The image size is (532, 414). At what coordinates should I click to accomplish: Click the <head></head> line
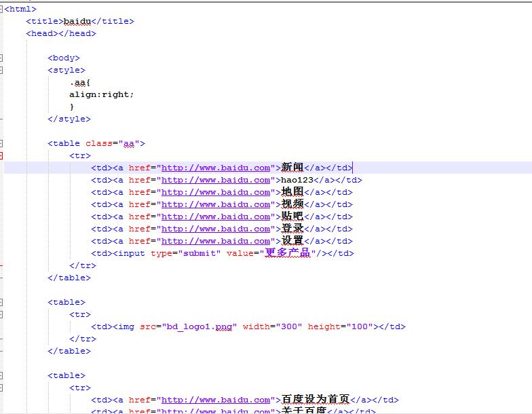click(x=61, y=34)
